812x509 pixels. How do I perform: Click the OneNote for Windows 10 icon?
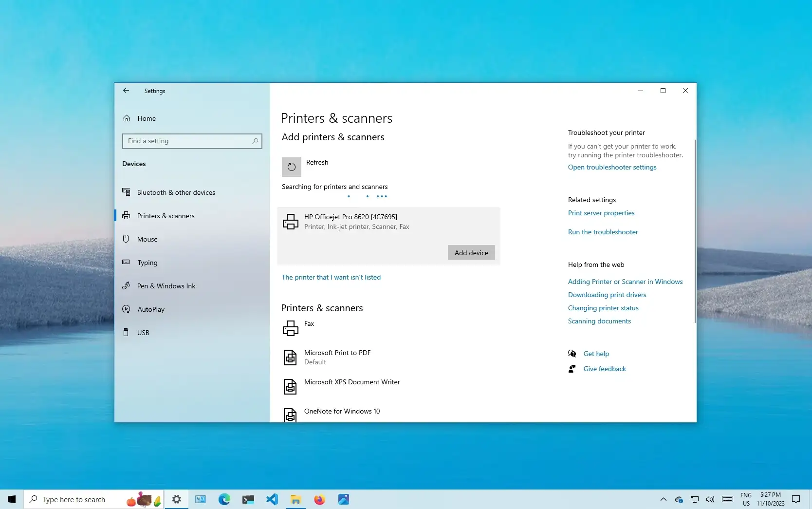pos(290,415)
